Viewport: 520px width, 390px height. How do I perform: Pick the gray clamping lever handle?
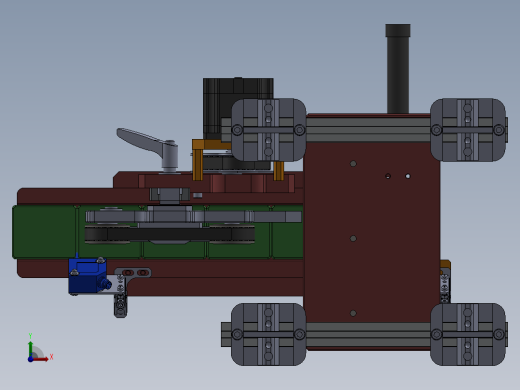point(148,149)
